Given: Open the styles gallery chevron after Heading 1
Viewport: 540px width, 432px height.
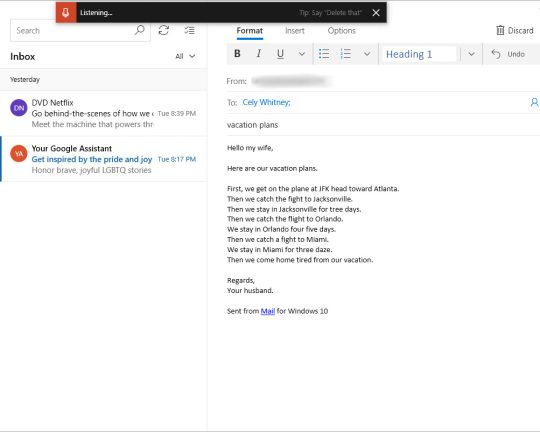Looking at the screenshot, I should [471, 54].
